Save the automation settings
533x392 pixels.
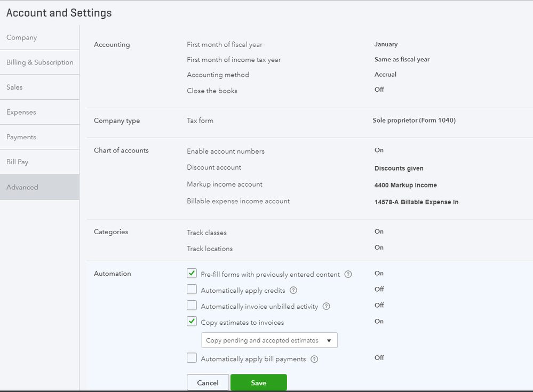258,382
